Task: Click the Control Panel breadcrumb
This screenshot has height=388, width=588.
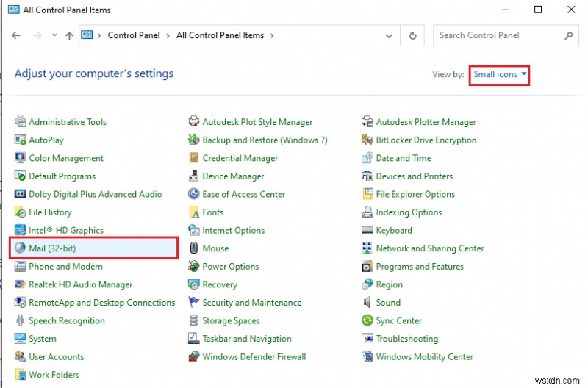Action: coord(134,35)
